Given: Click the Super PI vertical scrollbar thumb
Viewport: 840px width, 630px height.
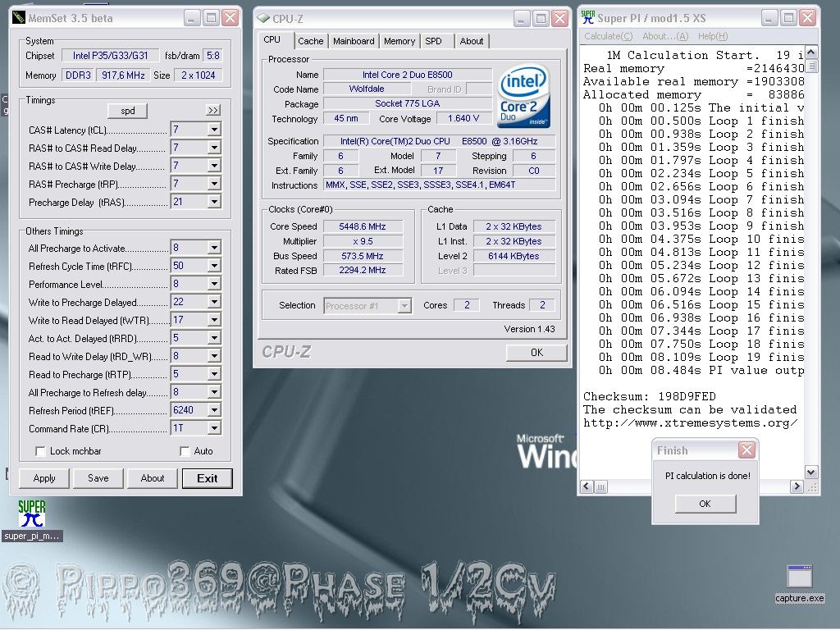Looking at the screenshot, I should coord(811,66).
